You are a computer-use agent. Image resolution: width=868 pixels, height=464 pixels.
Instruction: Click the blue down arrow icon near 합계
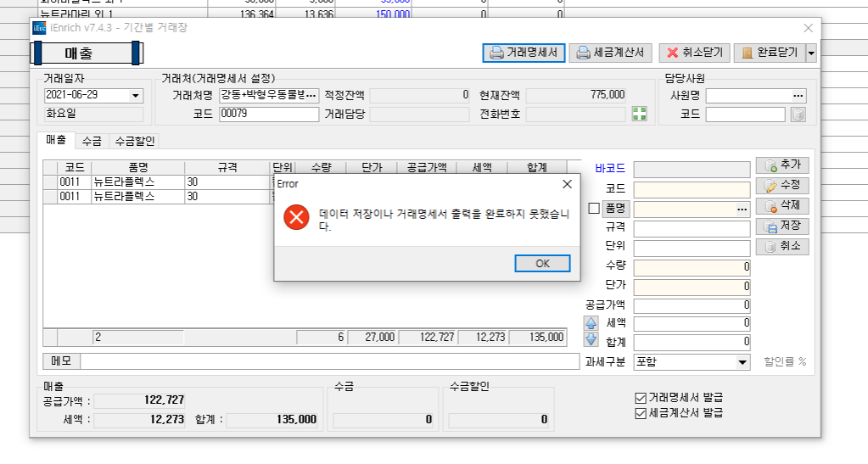pos(591,340)
